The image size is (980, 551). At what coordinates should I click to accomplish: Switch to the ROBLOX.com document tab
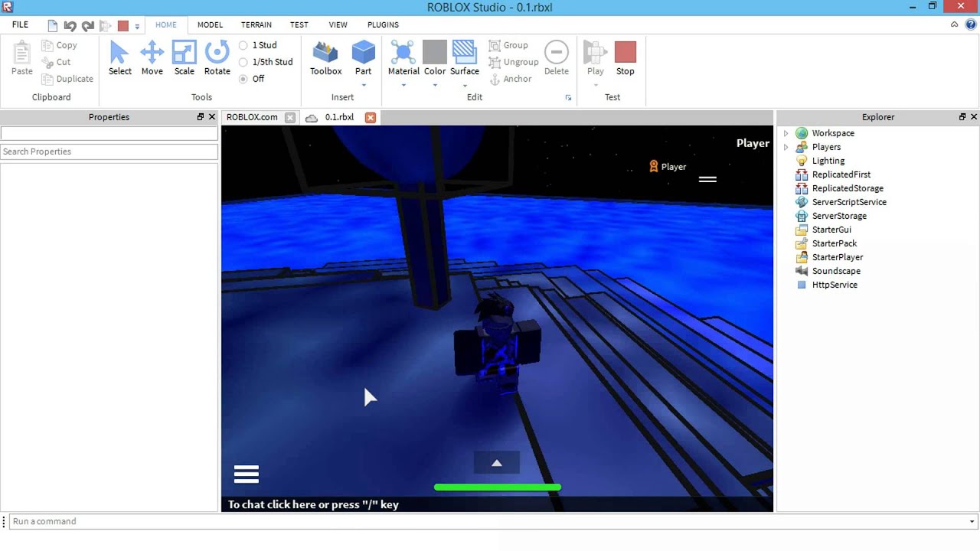coord(252,117)
